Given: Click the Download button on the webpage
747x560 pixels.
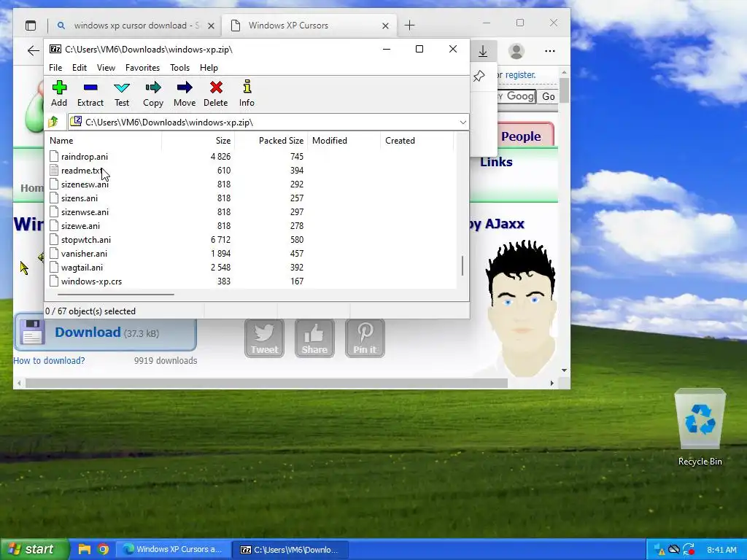Looking at the screenshot, I should [x=105, y=332].
